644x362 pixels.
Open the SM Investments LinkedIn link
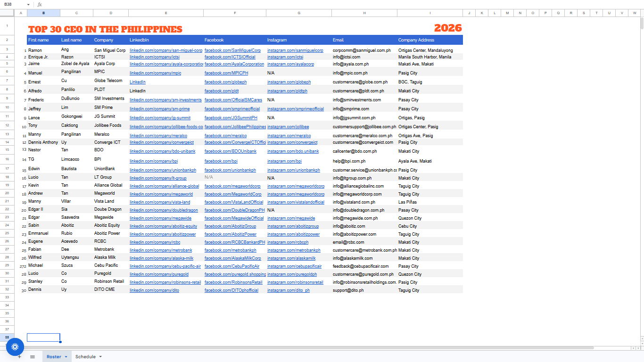click(x=165, y=100)
